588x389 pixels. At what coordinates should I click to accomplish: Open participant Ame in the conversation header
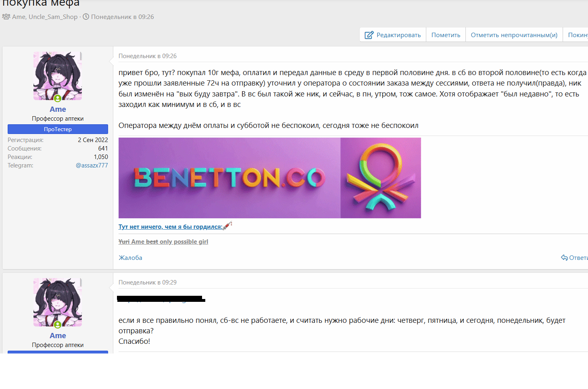[x=19, y=17]
